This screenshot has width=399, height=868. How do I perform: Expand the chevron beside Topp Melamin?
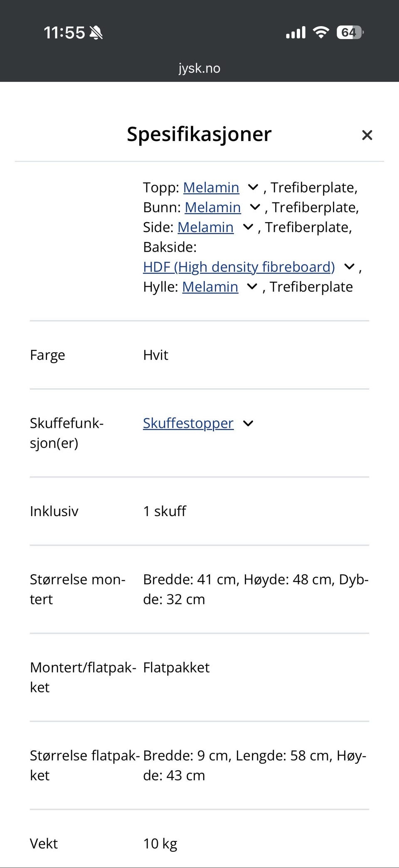[253, 188]
